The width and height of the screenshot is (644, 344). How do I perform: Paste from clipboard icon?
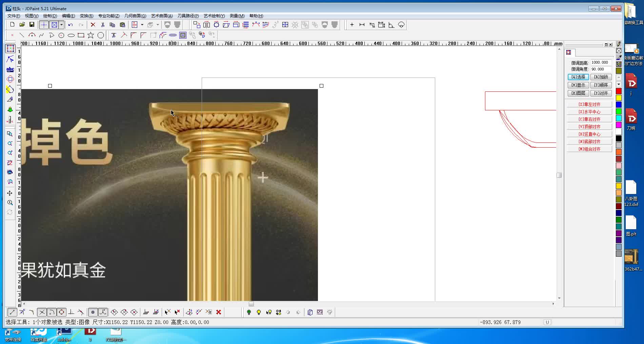pos(122,25)
